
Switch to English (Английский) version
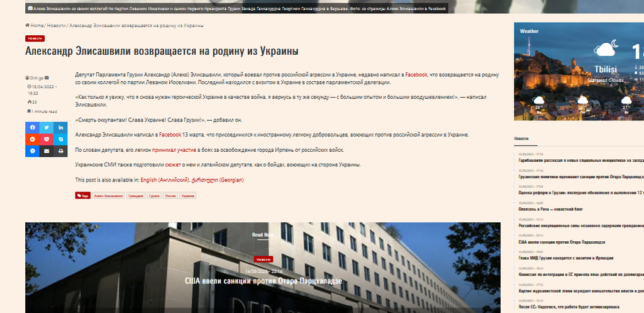(165, 179)
